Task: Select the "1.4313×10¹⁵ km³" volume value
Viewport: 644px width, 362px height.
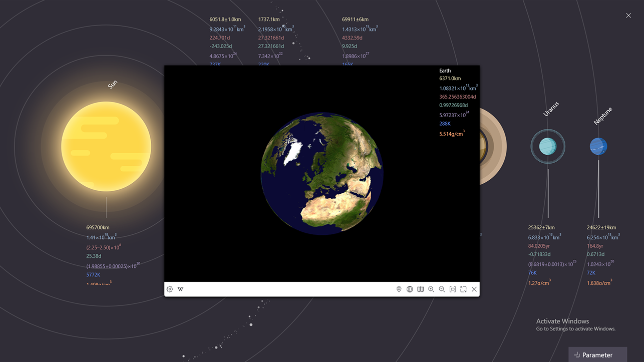Action: tap(360, 29)
